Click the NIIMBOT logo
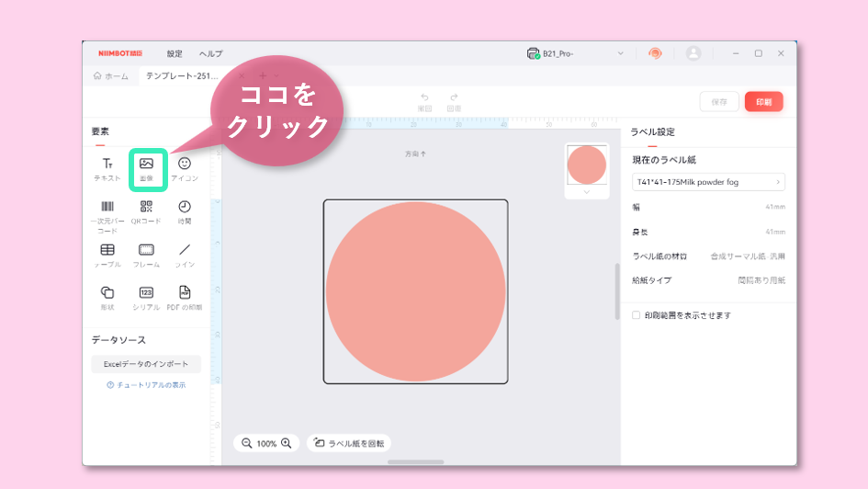 [x=120, y=53]
